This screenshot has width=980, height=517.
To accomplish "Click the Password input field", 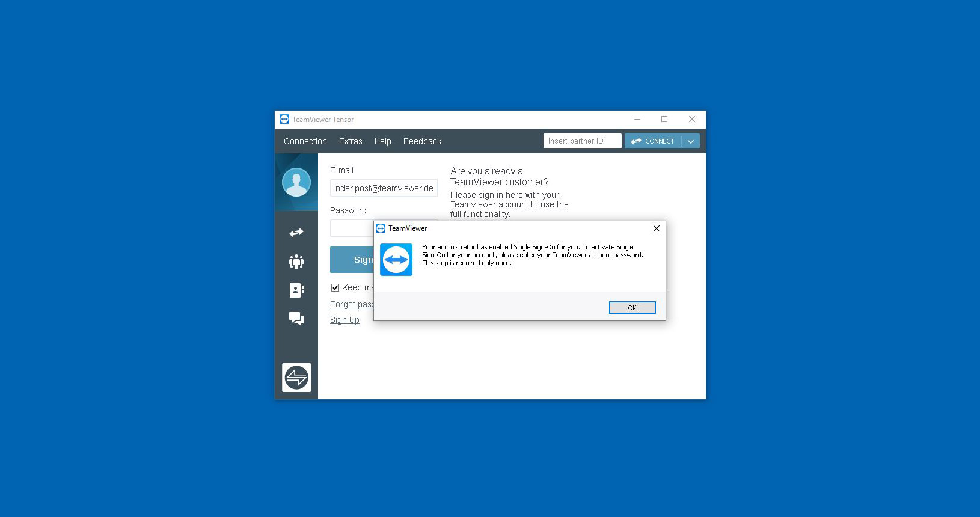I will [x=352, y=228].
